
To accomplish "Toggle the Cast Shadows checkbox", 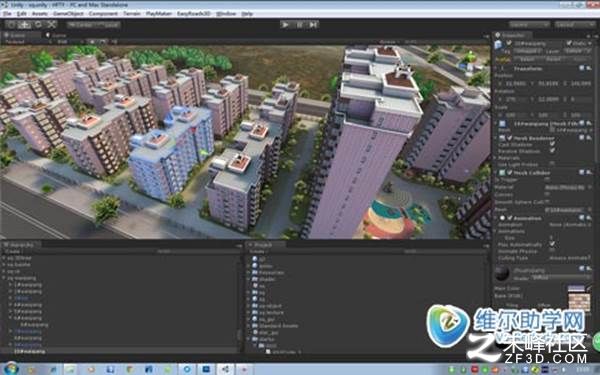I will pyautogui.click(x=552, y=144).
